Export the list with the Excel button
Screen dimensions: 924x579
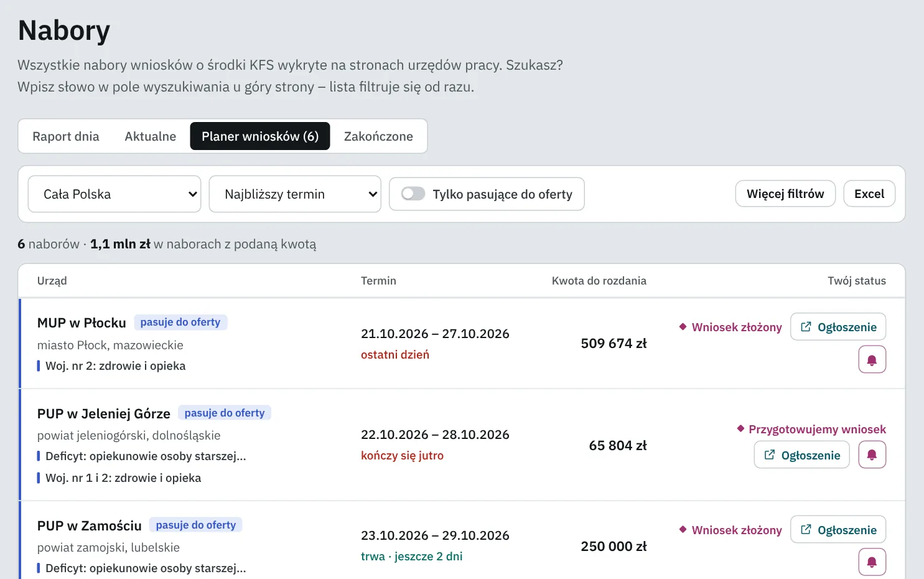point(869,194)
